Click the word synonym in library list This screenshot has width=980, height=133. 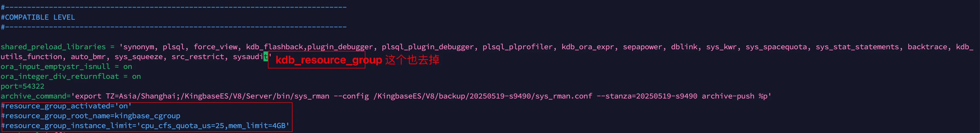pyautogui.click(x=139, y=47)
